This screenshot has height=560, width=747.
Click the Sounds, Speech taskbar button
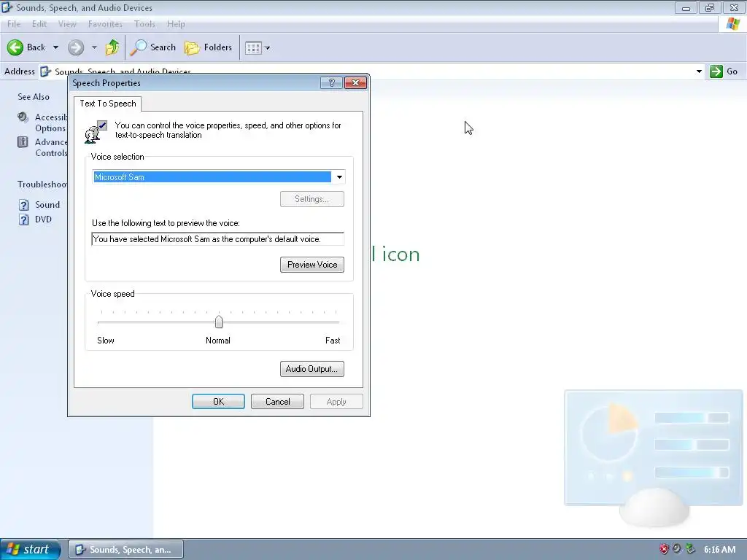[x=125, y=550]
